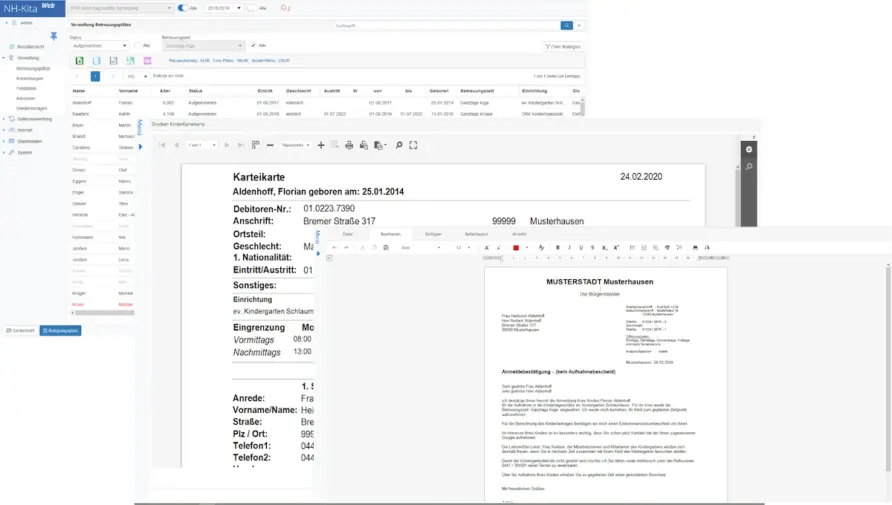Toggle the Alle switch beside facility selector

pyautogui.click(x=183, y=7)
